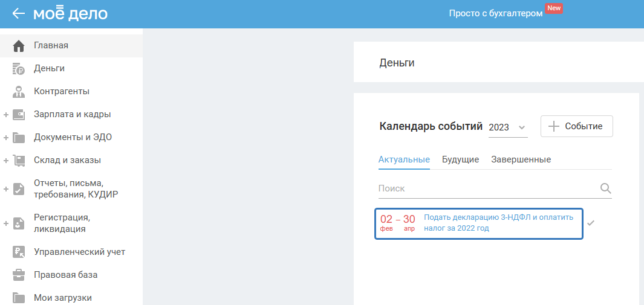Switch to the Будущие tab
This screenshot has height=305, width=644.
460,159
